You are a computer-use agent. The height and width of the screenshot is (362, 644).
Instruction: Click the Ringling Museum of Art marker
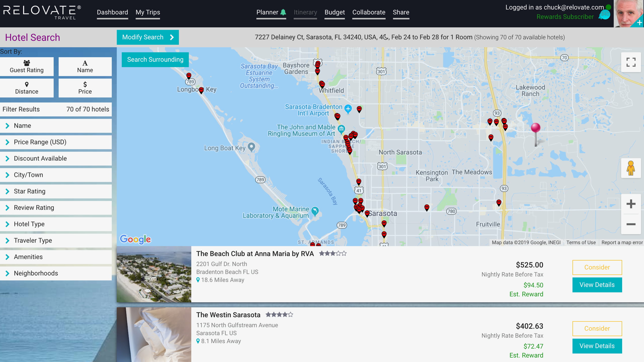[x=341, y=129]
